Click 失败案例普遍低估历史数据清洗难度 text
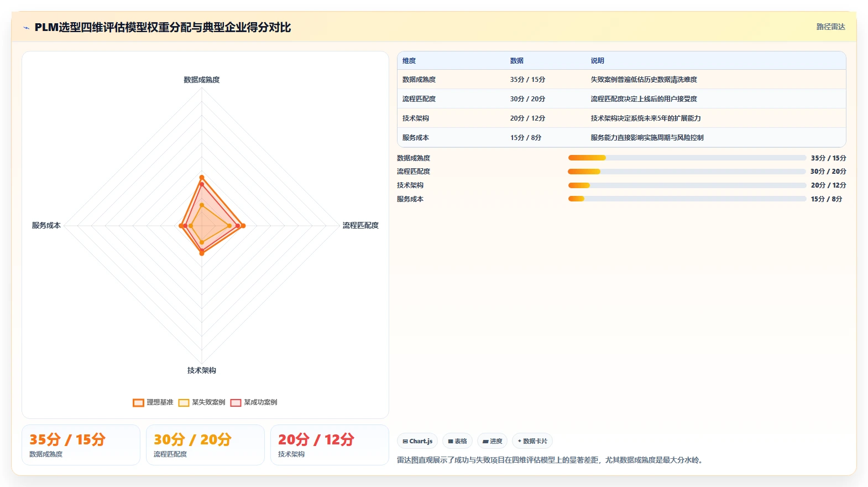868x487 pixels. 644,80
